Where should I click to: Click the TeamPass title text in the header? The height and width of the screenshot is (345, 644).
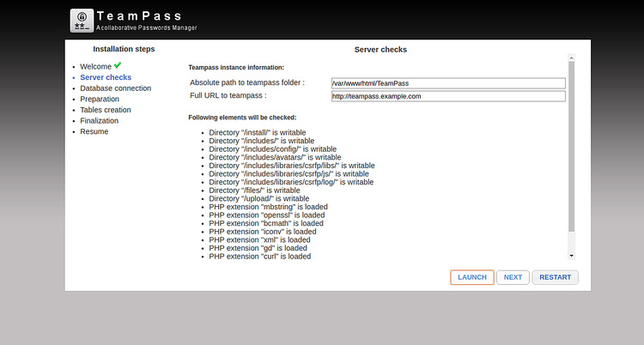coord(139,15)
